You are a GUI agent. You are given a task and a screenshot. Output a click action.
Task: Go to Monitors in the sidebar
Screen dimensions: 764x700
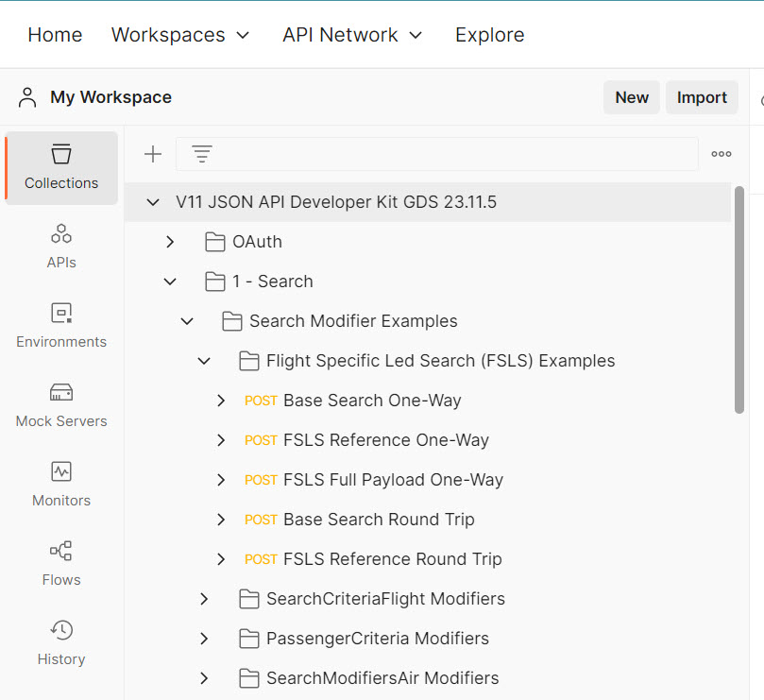click(x=61, y=485)
